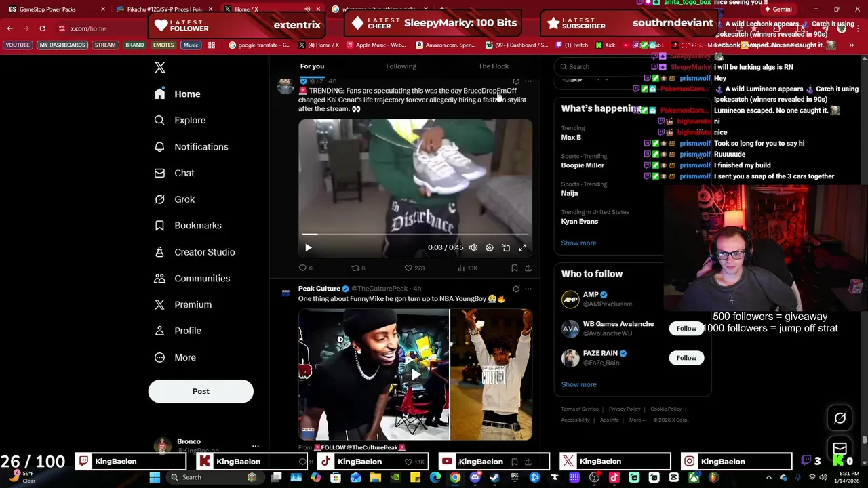
Task: Play the sneaker video
Action: tap(309, 247)
